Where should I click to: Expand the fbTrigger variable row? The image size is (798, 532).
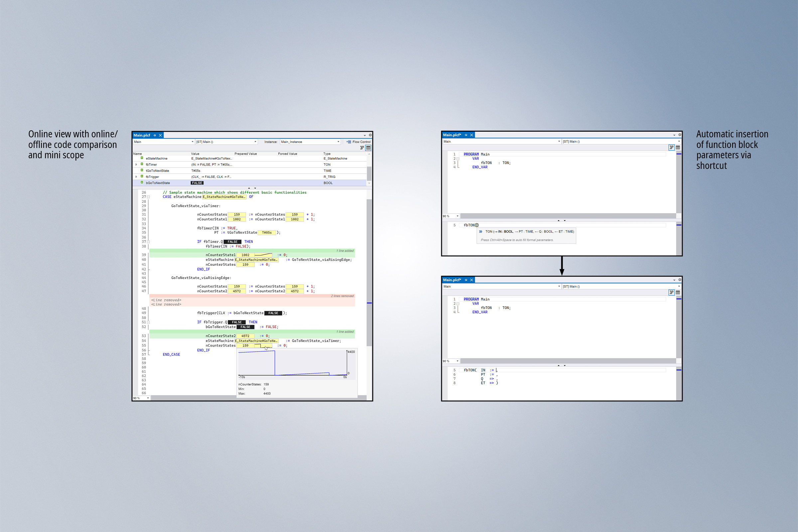[x=136, y=177]
